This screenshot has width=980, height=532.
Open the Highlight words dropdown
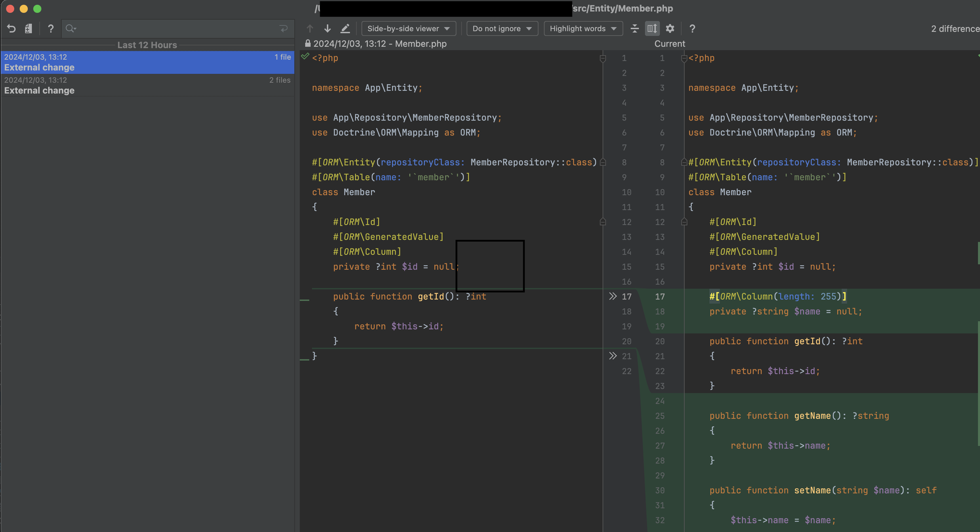[x=583, y=28]
